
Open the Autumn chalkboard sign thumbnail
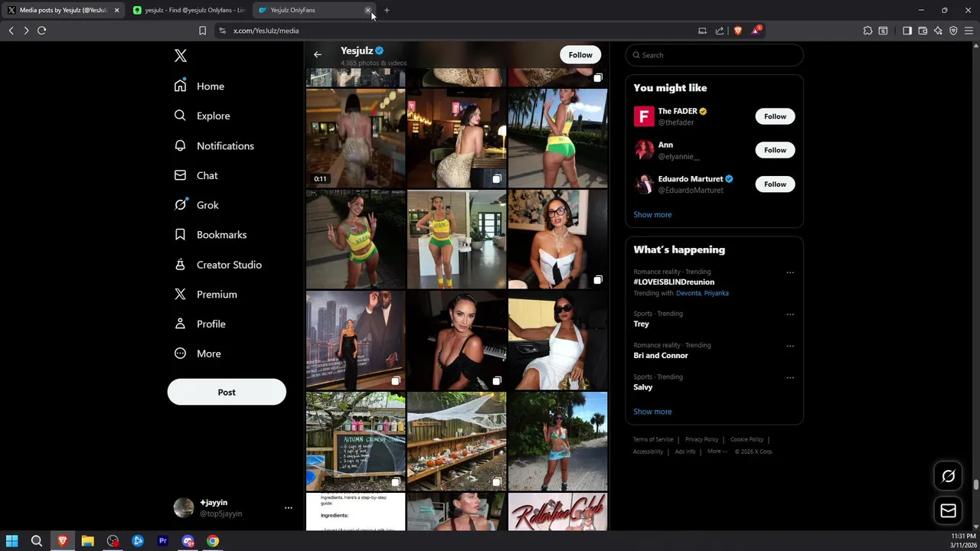355,441
